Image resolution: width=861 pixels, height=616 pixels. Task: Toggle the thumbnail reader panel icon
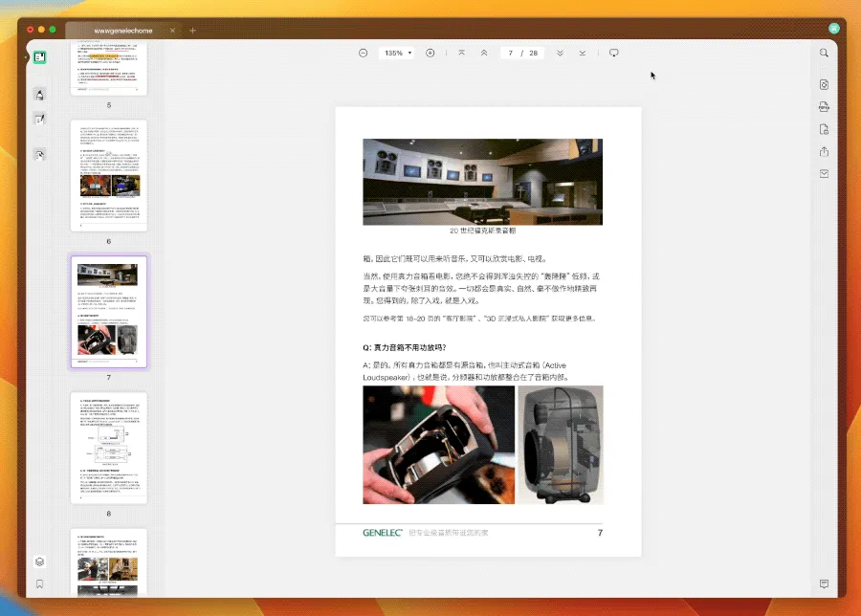(x=39, y=57)
